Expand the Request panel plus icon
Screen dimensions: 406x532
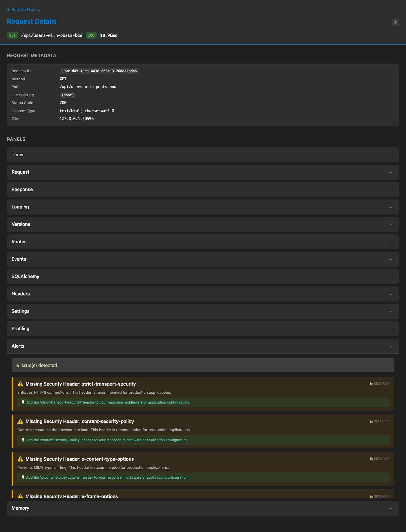[391, 173]
